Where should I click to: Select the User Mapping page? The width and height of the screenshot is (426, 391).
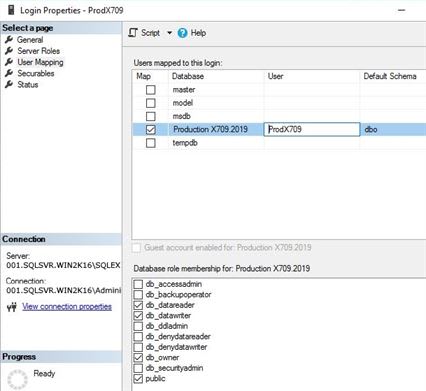click(x=40, y=62)
